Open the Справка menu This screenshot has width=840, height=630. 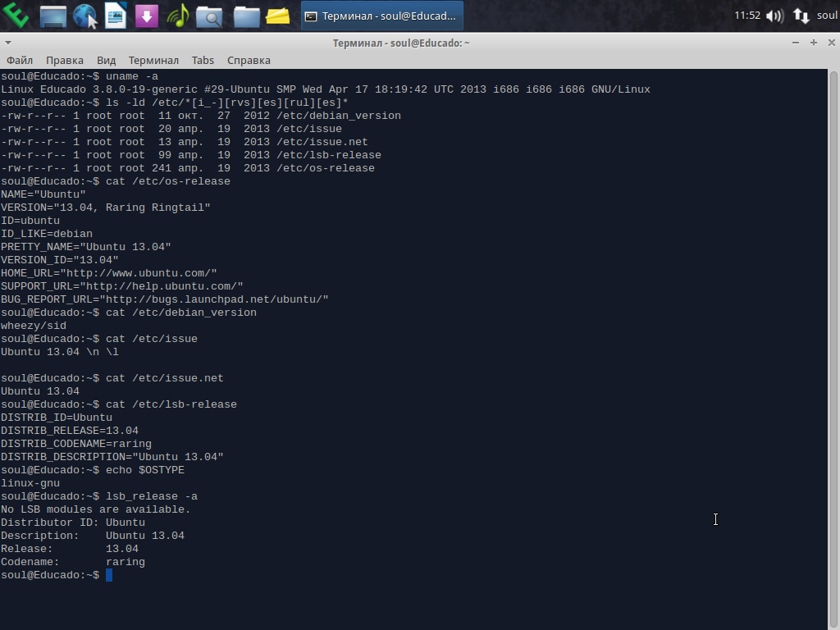point(249,60)
